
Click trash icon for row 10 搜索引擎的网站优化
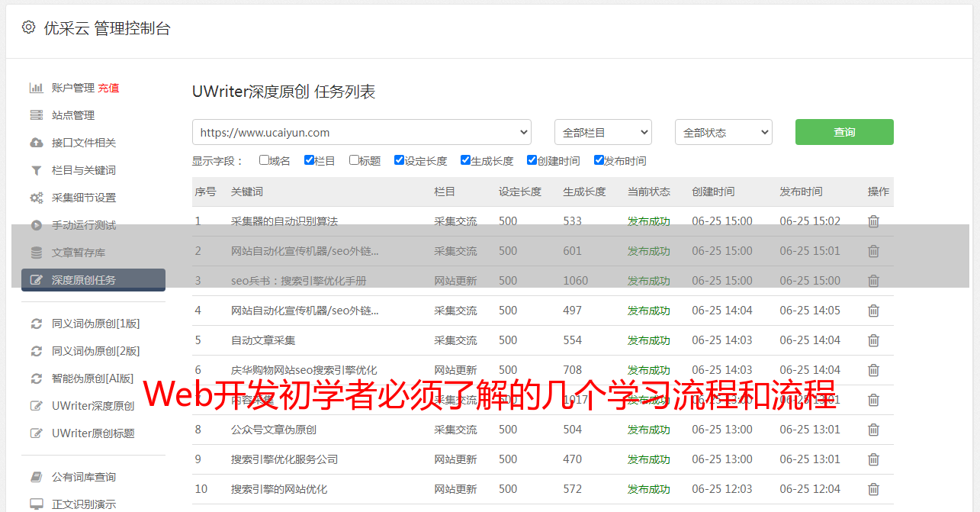pyautogui.click(x=873, y=489)
